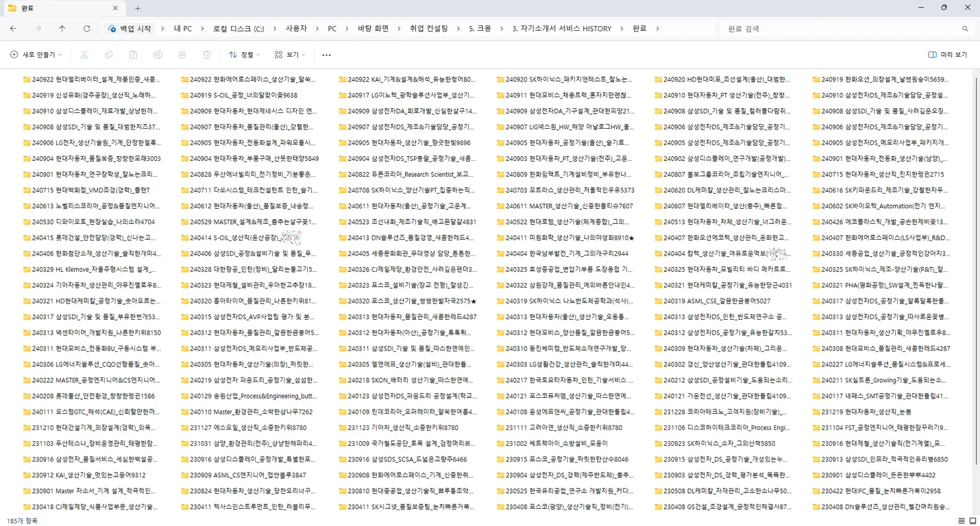The image size is (980, 526).
Task: Expand the chevron after 취업 컨설팅
Action: (458, 29)
